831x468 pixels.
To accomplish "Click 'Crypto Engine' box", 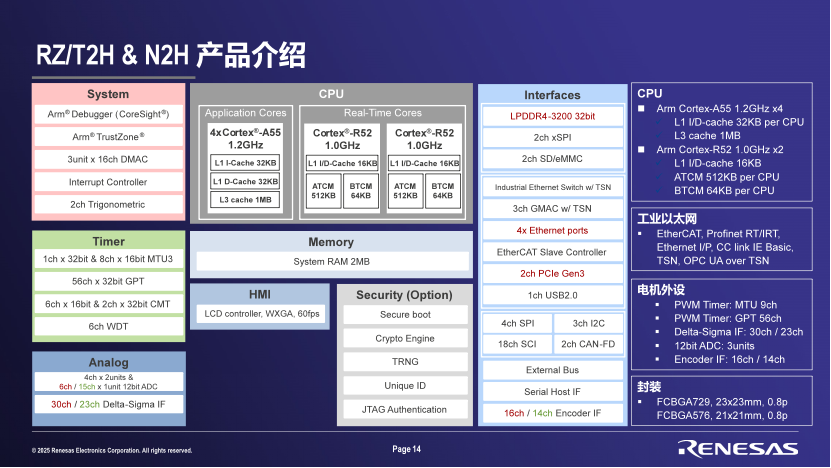I will click(405, 338).
